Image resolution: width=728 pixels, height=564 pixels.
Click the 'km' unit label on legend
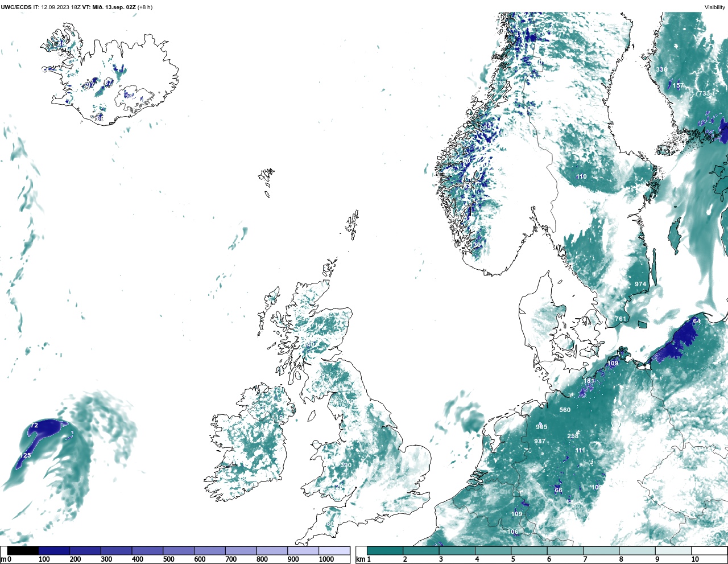(x=361, y=559)
